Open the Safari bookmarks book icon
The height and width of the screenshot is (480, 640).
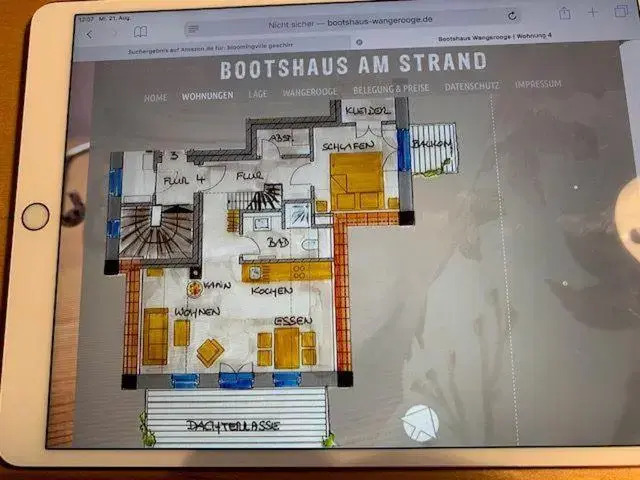[x=140, y=32]
